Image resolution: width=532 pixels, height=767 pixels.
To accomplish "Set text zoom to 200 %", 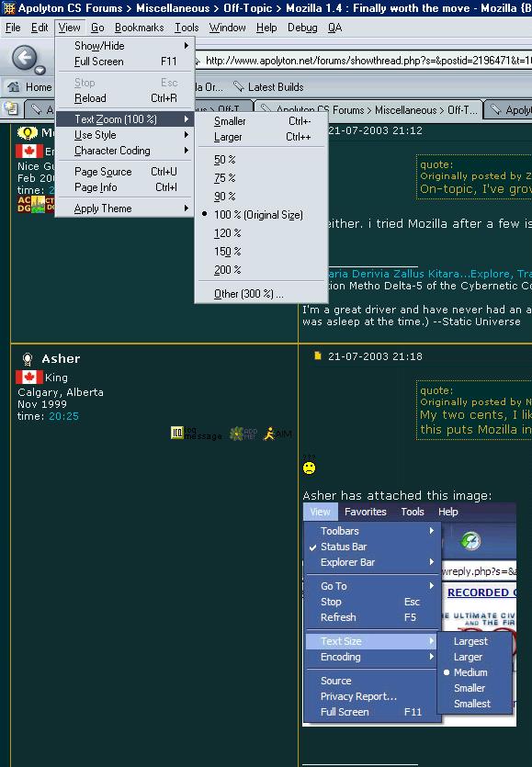I will pyautogui.click(x=261, y=270).
